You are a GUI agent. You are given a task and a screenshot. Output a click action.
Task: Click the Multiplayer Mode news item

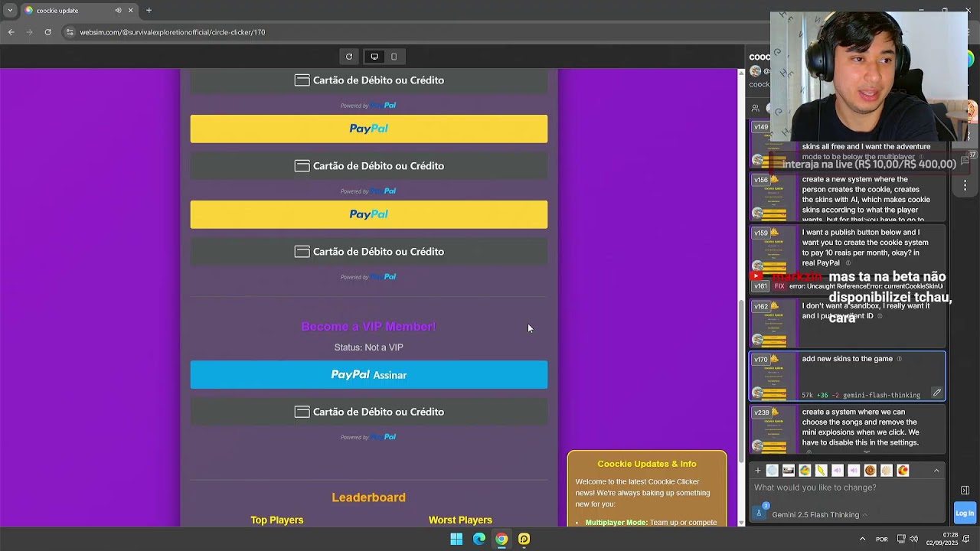(650, 523)
